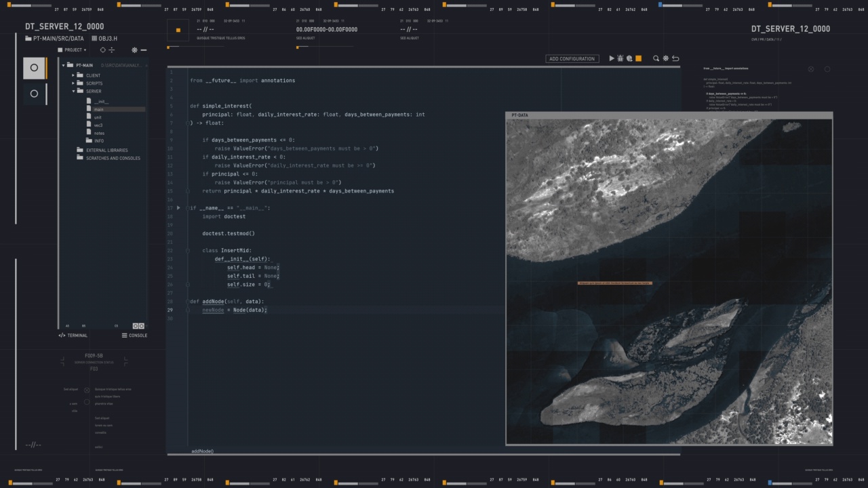
Task: Click the left circle toggle at project panel bottom
Action: [x=135, y=326]
